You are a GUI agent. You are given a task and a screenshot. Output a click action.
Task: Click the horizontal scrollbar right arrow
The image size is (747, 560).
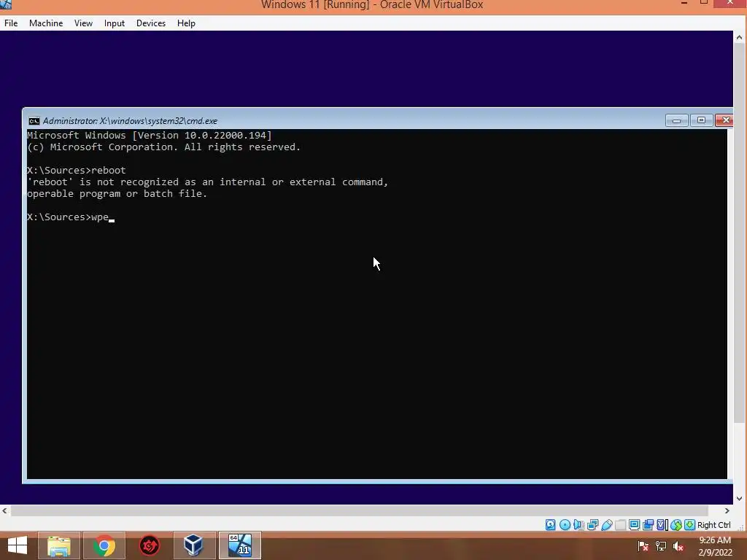point(727,511)
